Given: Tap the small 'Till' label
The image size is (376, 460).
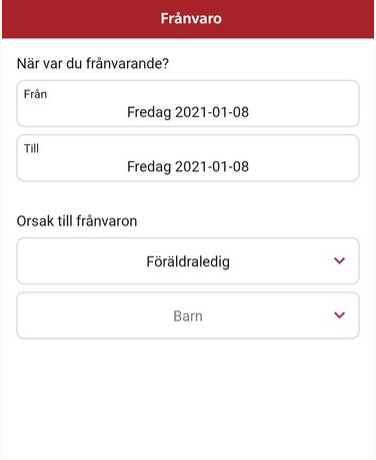Looking at the screenshot, I should click(31, 149).
